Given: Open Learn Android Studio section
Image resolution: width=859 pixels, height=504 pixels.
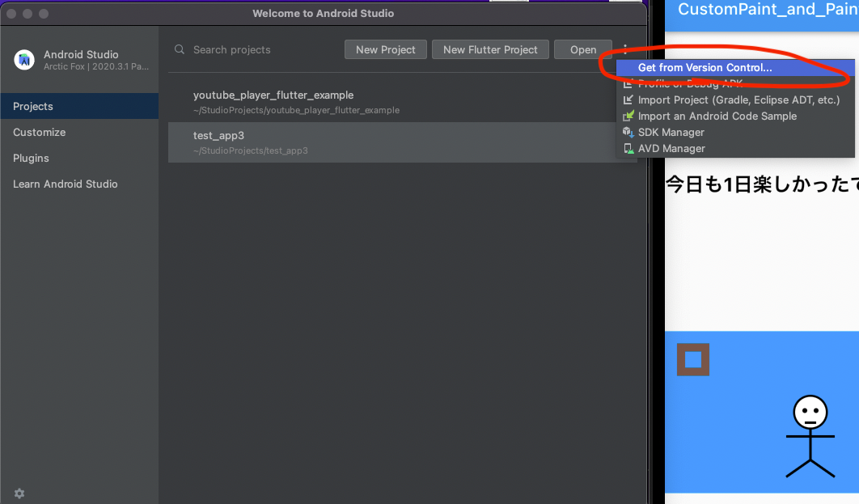Looking at the screenshot, I should [79, 184].
